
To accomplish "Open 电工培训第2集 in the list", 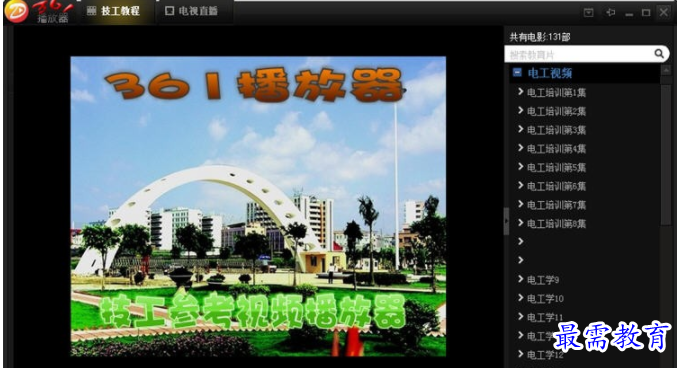I will pos(556,111).
